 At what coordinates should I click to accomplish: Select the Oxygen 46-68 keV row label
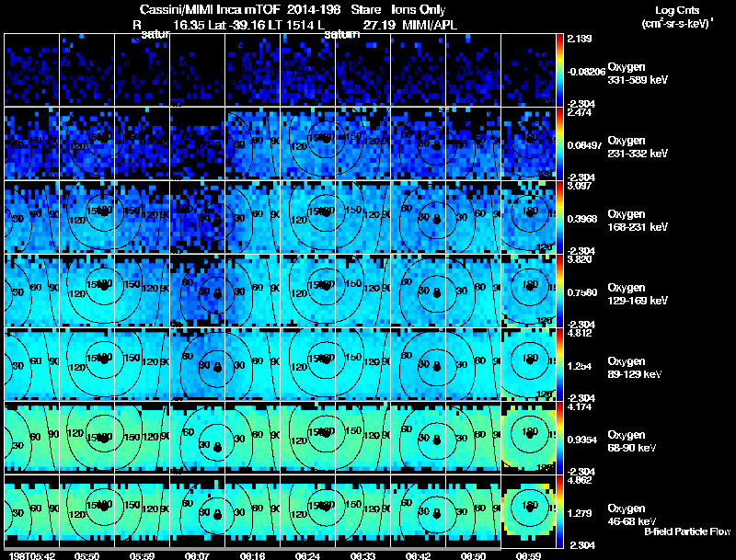632,515
